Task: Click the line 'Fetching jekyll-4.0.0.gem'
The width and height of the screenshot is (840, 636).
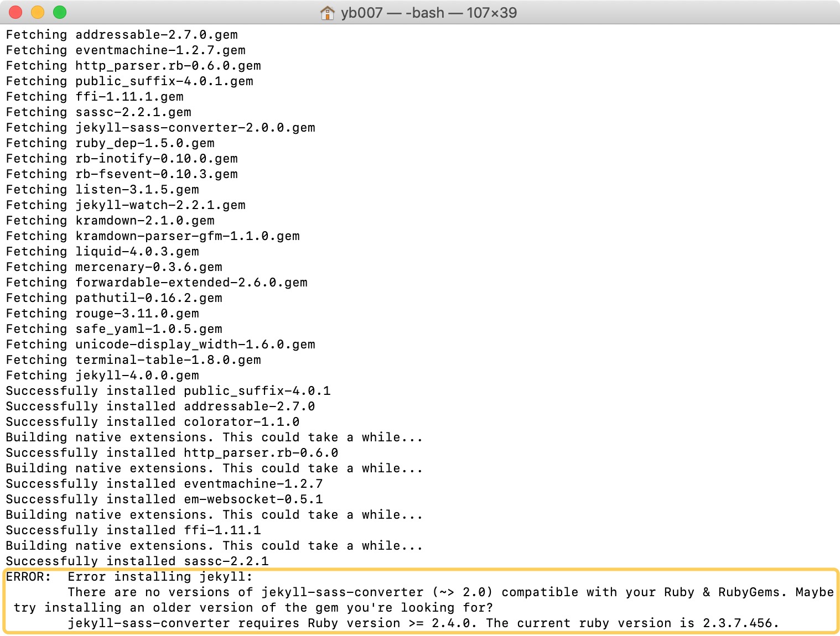Action: [x=102, y=376]
